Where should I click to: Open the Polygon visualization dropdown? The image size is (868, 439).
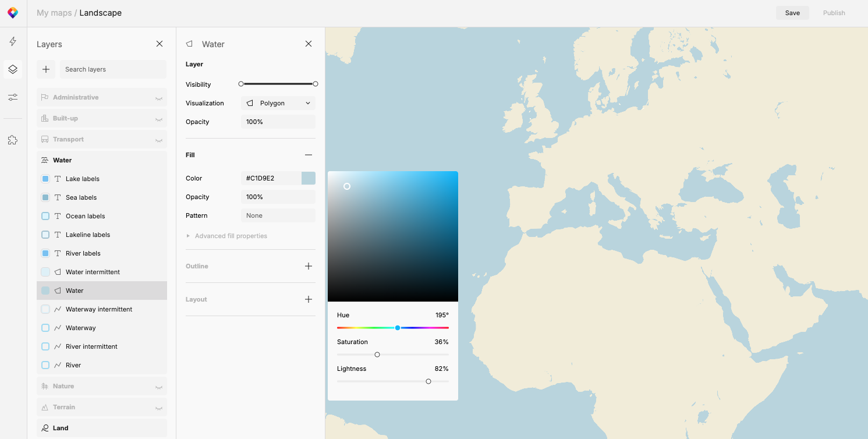click(x=278, y=103)
